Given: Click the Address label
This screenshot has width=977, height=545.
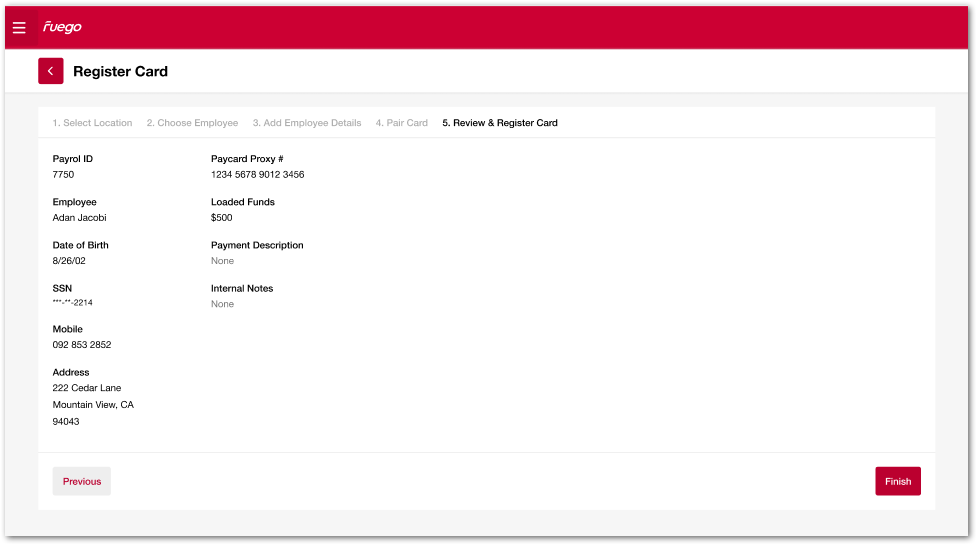Looking at the screenshot, I should coord(70,372).
